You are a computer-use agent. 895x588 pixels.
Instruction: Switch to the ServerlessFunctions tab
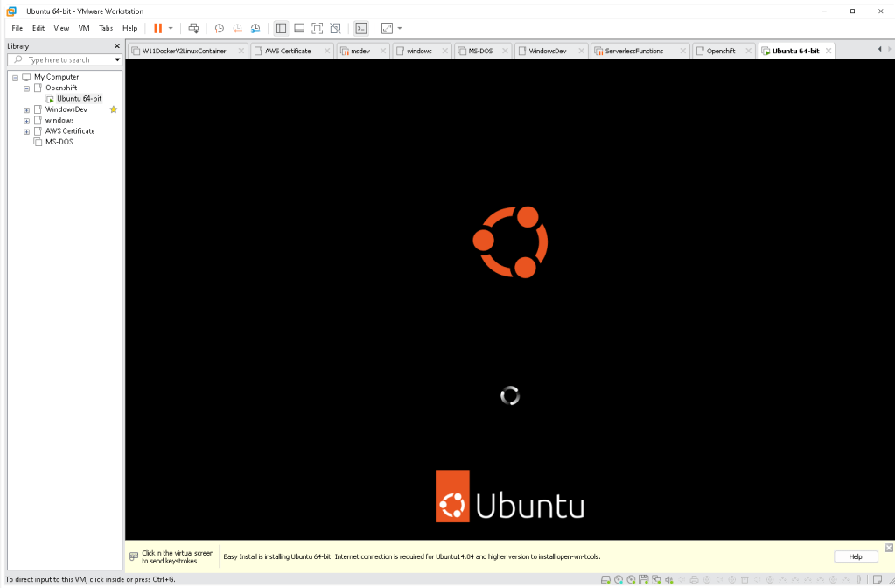coord(633,51)
